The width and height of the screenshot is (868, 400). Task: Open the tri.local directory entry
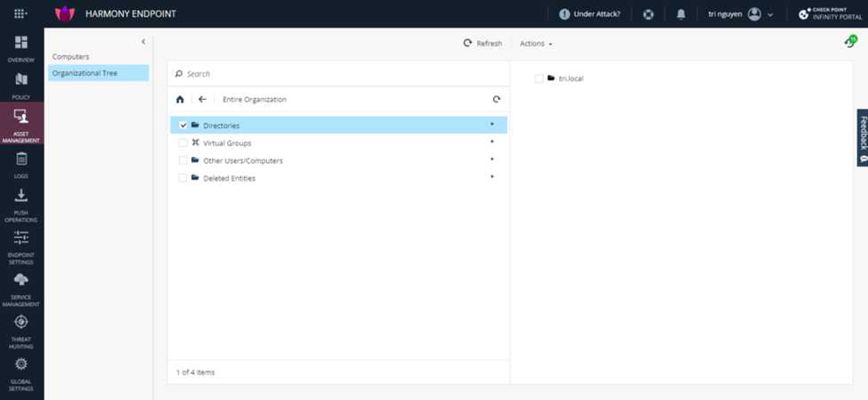point(572,78)
